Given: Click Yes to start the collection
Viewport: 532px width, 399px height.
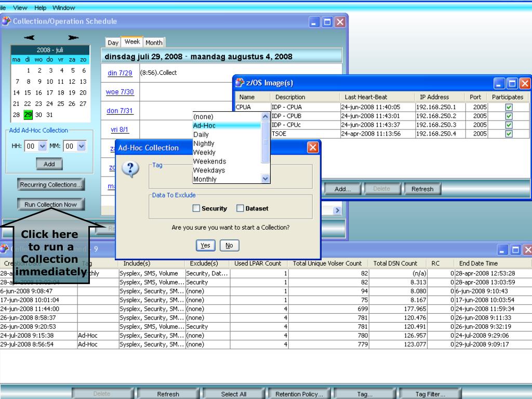Looking at the screenshot, I should (x=206, y=245).
